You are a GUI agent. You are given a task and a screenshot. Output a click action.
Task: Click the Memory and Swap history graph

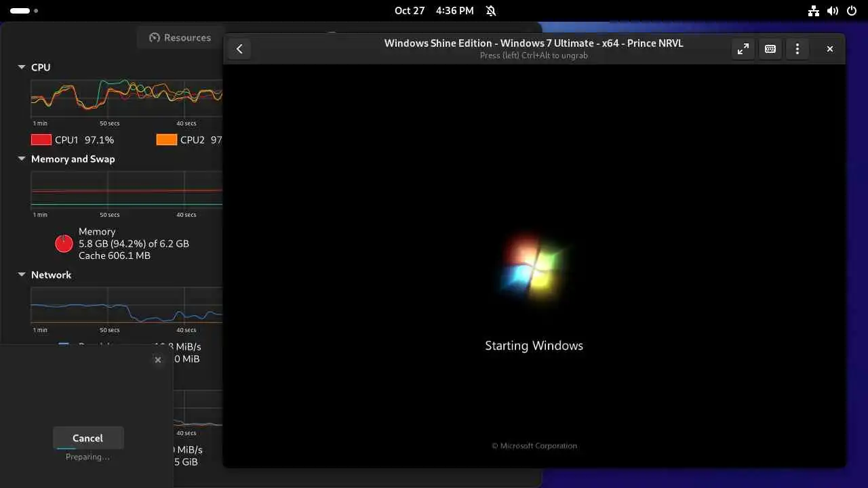pos(127,190)
